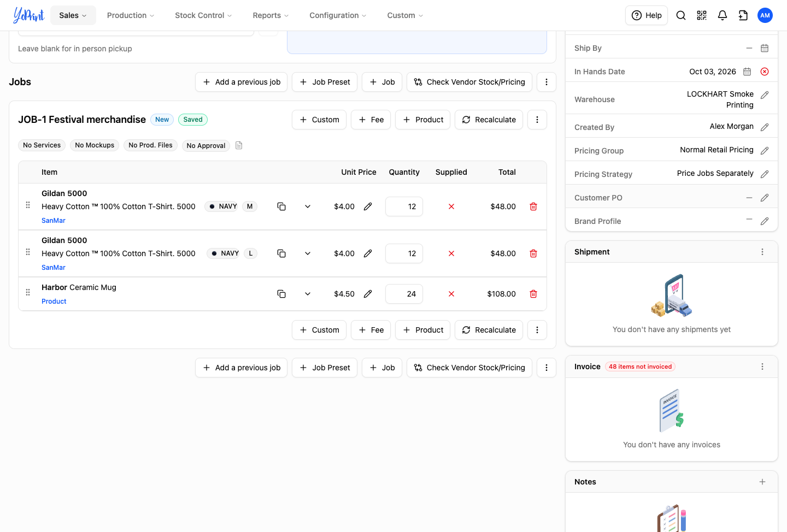Open the Configuration dropdown menu
Image resolution: width=787 pixels, height=532 pixels.
point(338,15)
